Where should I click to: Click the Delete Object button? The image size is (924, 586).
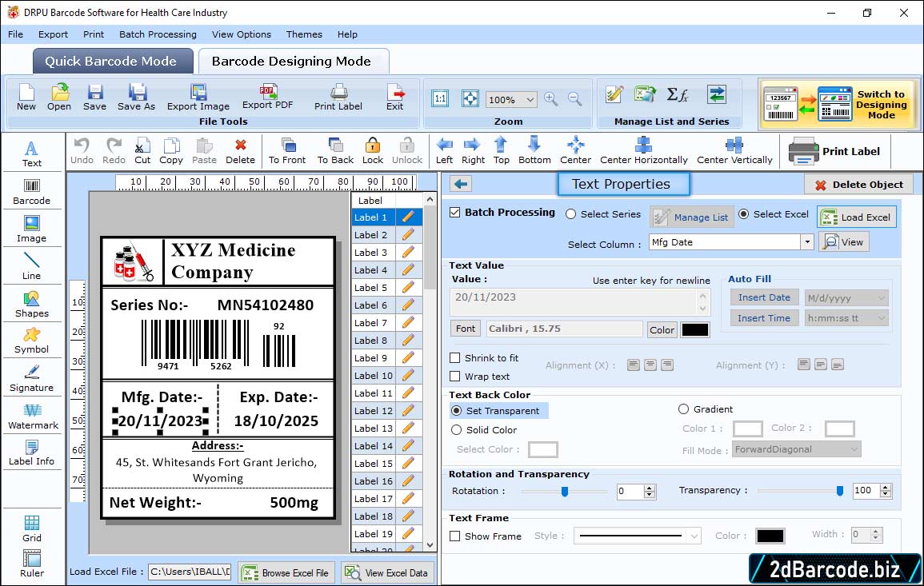tap(858, 185)
